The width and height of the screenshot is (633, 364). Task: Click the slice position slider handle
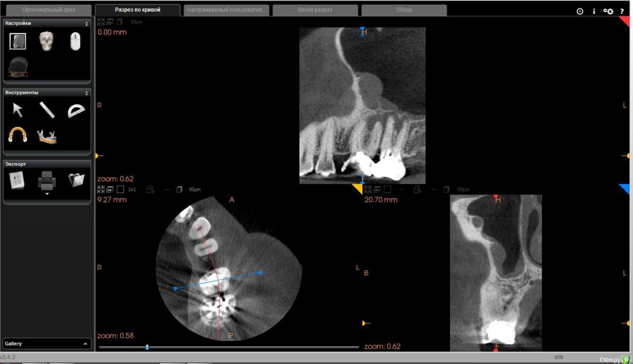147,347
